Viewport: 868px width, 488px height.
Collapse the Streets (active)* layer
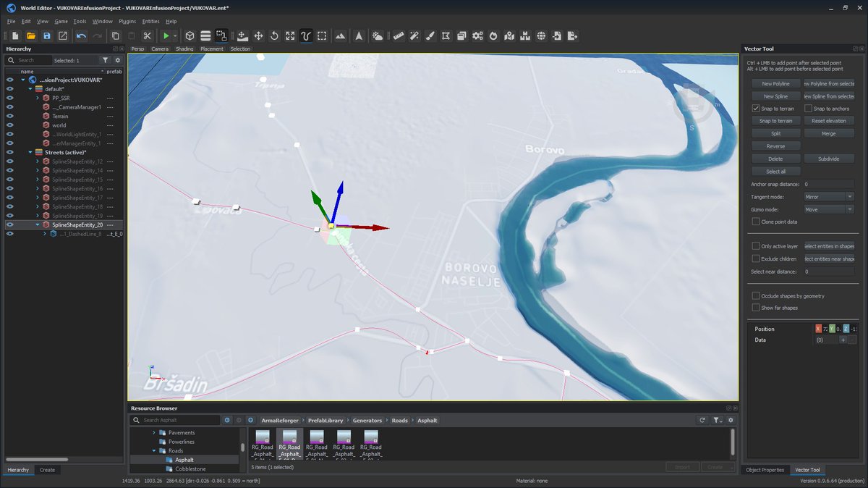30,152
